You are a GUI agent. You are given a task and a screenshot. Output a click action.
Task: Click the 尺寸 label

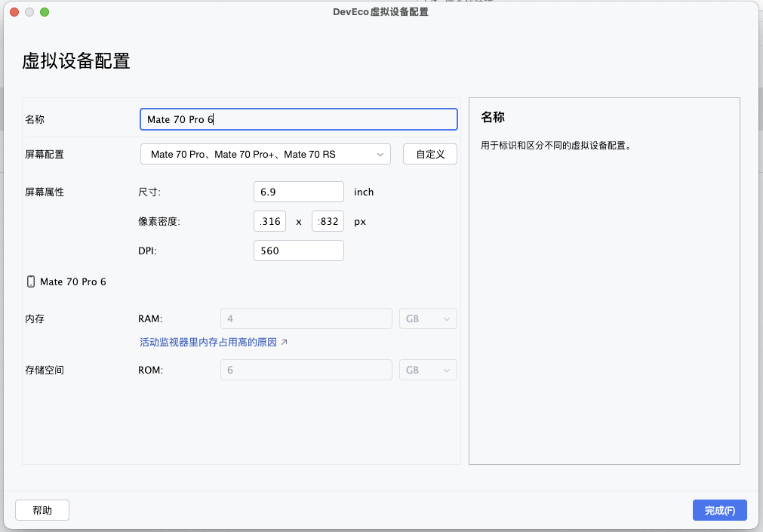point(149,192)
